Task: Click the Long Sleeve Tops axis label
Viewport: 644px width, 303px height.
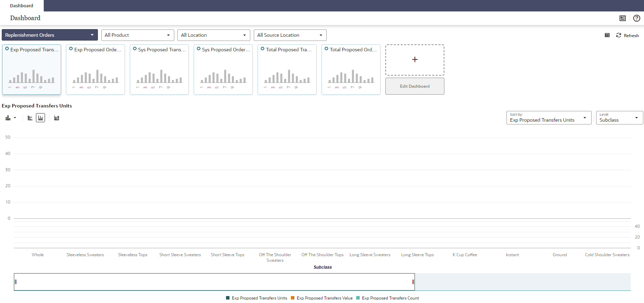Action: (417, 255)
